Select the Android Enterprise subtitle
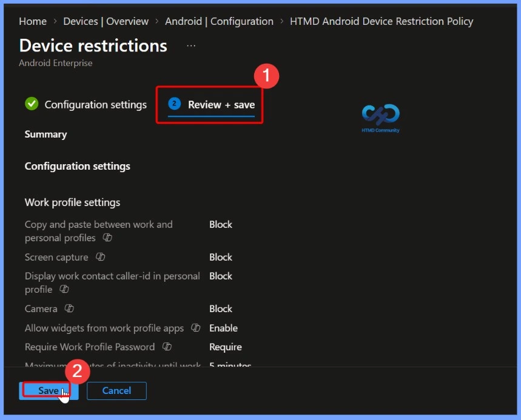Screen dimensions: 521x420 [55, 63]
